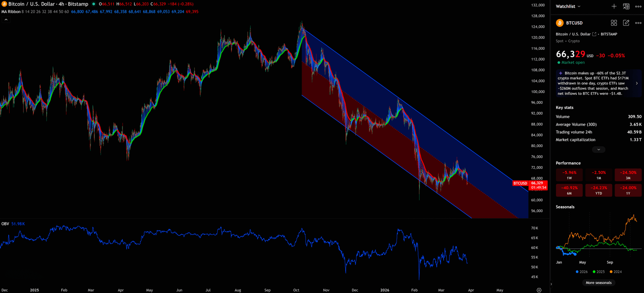Toggle the 2026 seasonals series

tap(582, 272)
